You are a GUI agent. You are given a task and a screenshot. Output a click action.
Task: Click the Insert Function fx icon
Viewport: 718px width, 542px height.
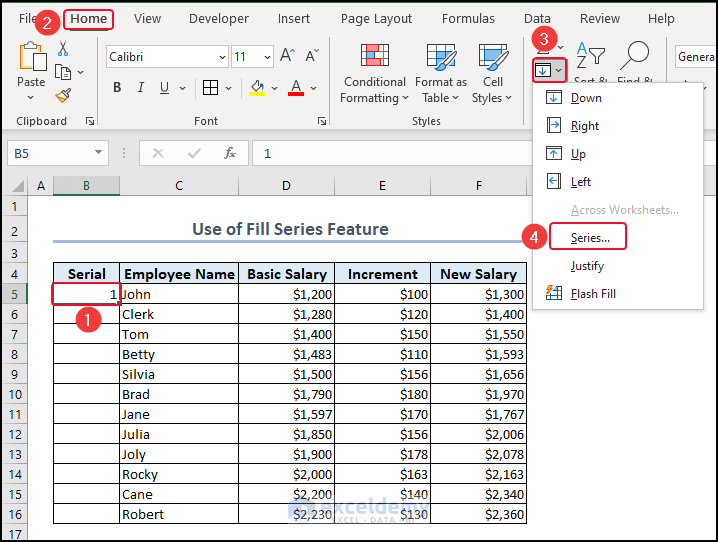click(230, 153)
